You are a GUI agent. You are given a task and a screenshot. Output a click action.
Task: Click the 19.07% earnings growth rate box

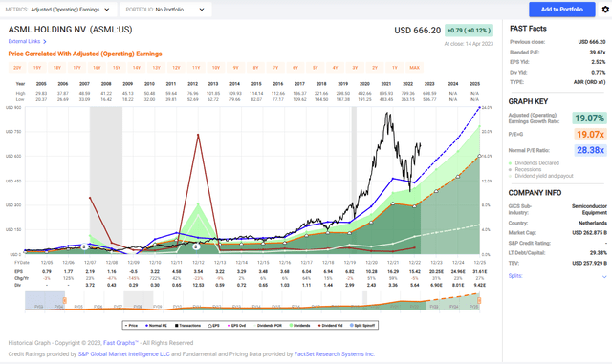[589, 118]
